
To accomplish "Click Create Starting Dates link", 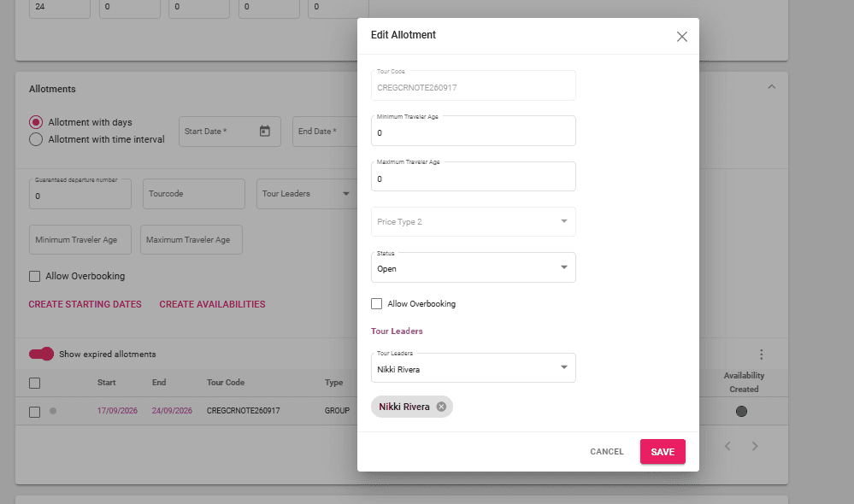I will point(85,304).
